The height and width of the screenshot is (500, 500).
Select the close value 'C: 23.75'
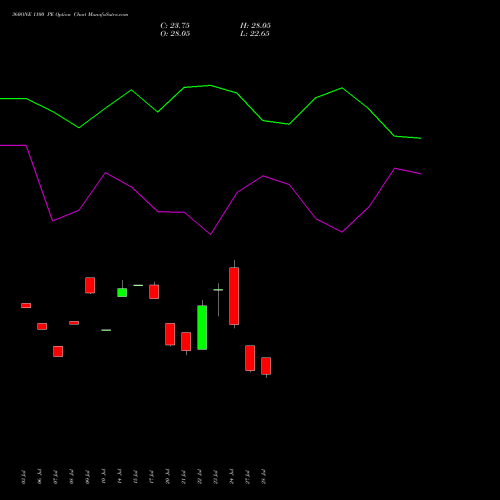tap(175, 26)
